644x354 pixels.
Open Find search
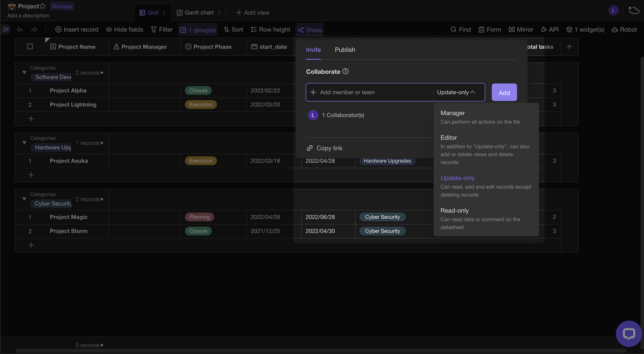[461, 29]
